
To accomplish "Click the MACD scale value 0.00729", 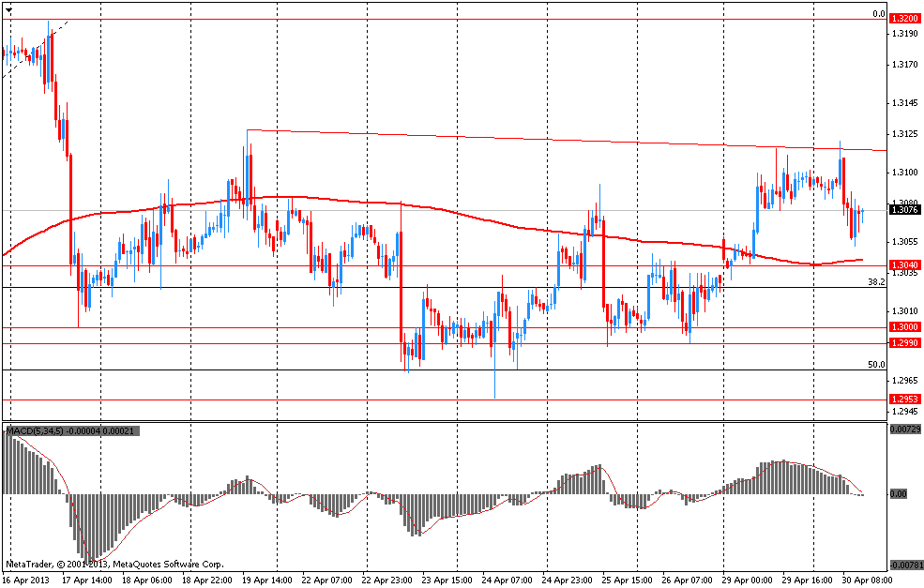I will coord(904,430).
